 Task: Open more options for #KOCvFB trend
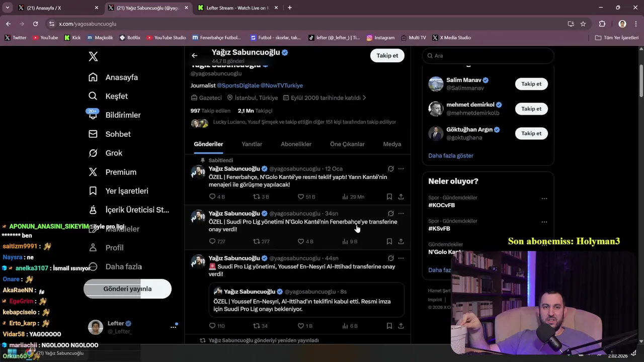544,199
